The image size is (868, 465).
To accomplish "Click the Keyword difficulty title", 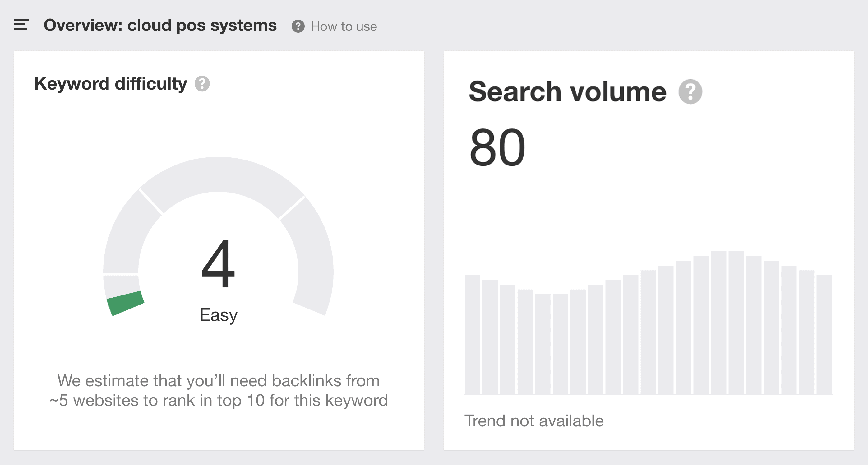I will [x=111, y=84].
